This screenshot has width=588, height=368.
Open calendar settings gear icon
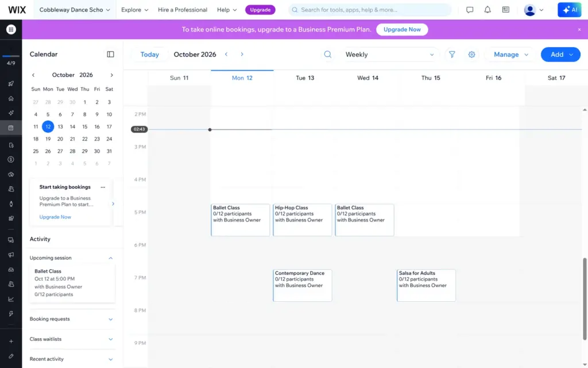click(472, 55)
